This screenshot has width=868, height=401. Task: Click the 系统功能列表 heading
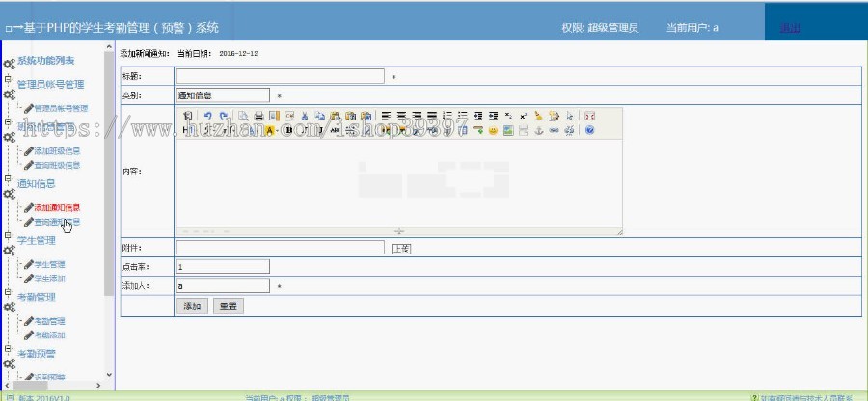point(46,61)
